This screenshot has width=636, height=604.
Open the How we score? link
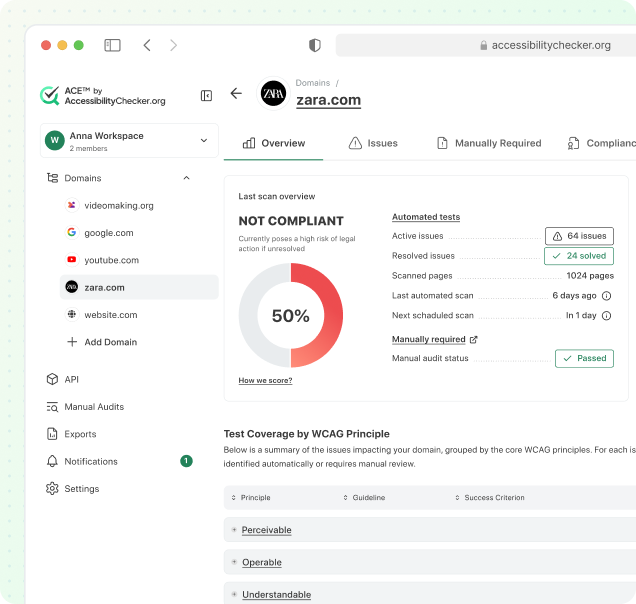(265, 380)
